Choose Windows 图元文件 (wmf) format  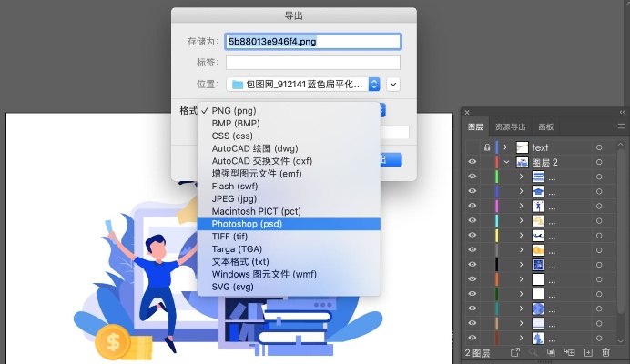point(289,275)
